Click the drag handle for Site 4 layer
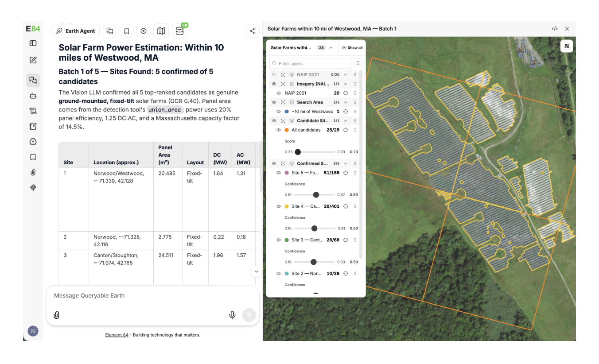Viewport: 599px width, 364px height. coord(355,206)
